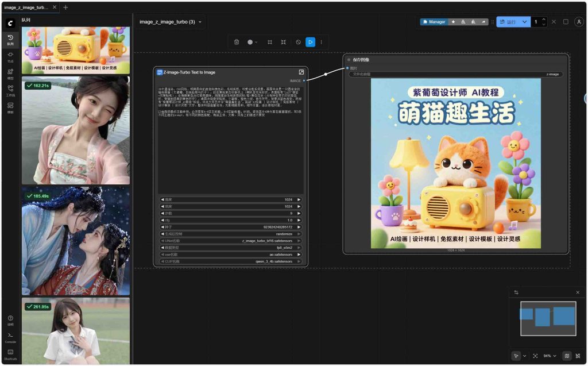Viewport: 588px width, 366px height.
Task: Click the blue play button in node toolbar
Action: pos(310,42)
